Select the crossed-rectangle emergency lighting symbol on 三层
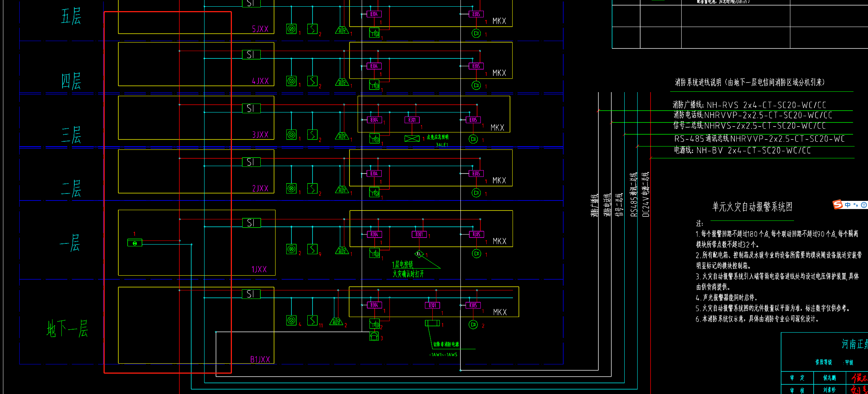The height and width of the screenshot is (394, 868). click(x=412, y=139)
